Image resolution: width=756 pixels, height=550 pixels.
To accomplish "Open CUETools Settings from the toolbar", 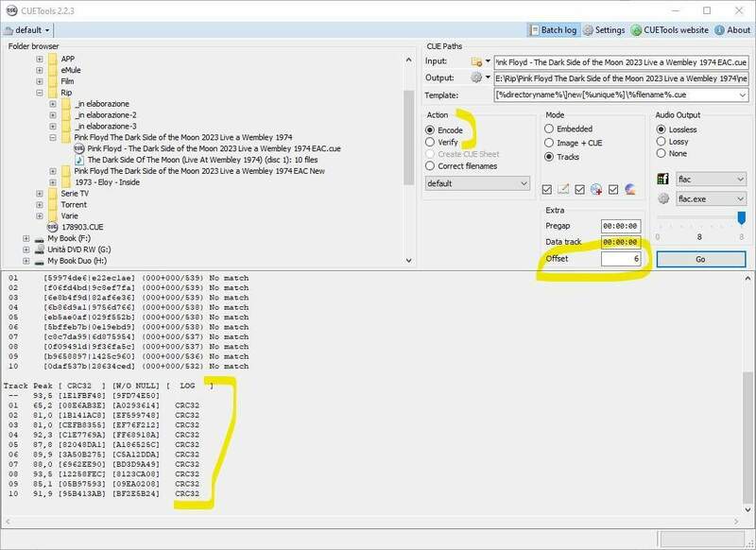I will [x=604, y=29].
